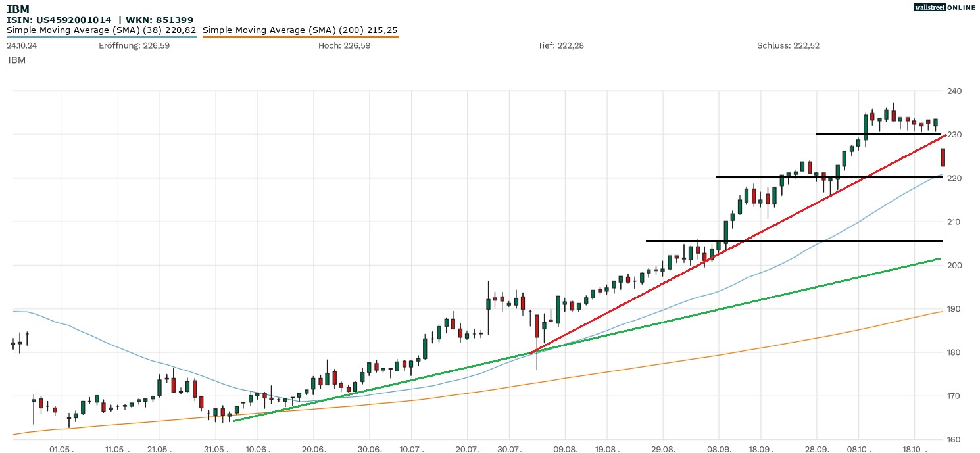
Task: Click the green long-term trend line
Action: tap(587, 339)
